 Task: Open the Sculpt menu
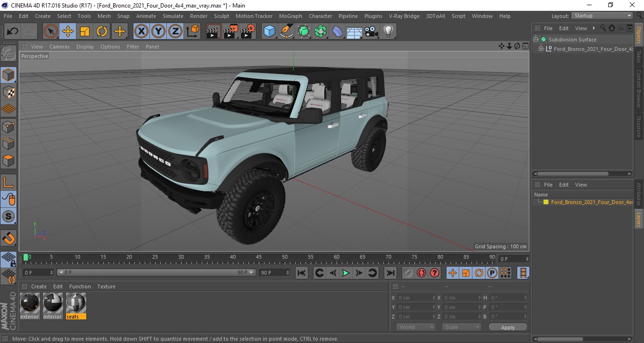pyautogui.click(x=222, y=16)
